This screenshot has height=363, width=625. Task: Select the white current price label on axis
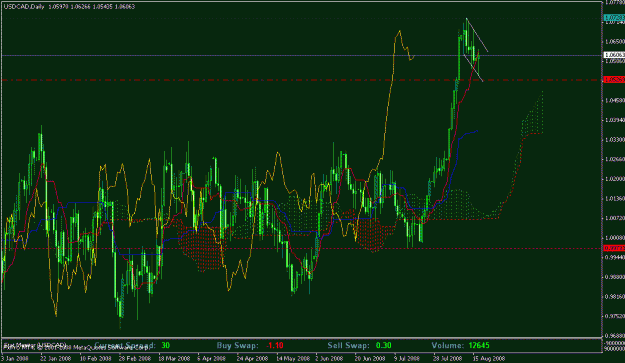click(614, 55)
